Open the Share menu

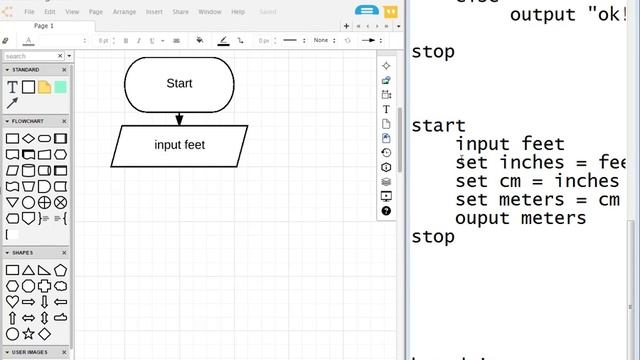[x=180, y=12]
